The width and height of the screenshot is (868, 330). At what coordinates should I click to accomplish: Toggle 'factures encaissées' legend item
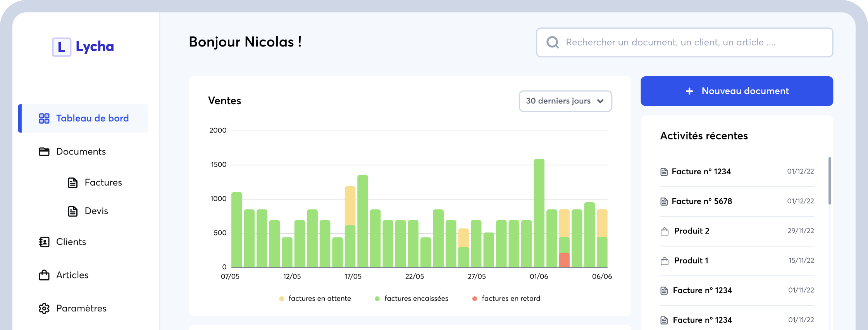pyautogui.click(x=412, y=299)
